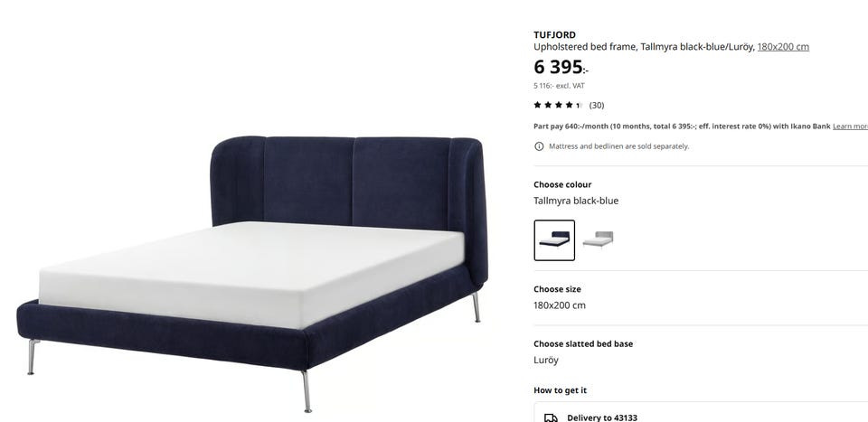Click the Luröy slatted base value

(x=546, y=360)
